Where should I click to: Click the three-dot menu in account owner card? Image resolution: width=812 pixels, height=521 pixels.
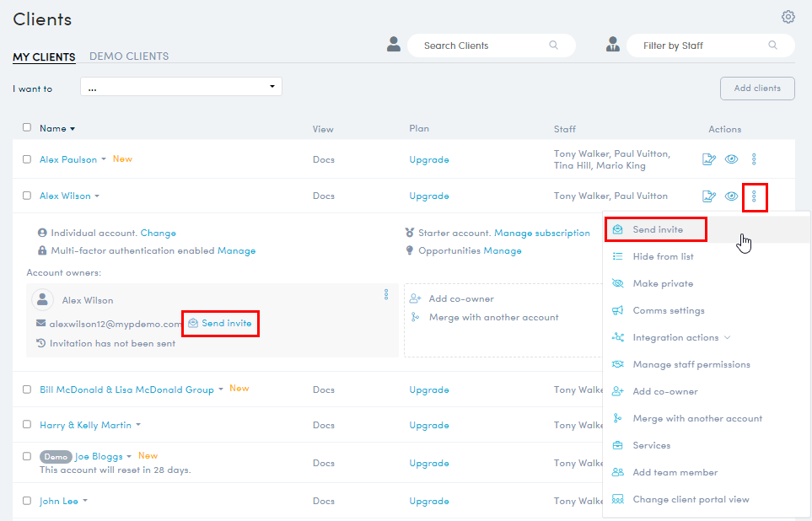click(x=386, y=294)
